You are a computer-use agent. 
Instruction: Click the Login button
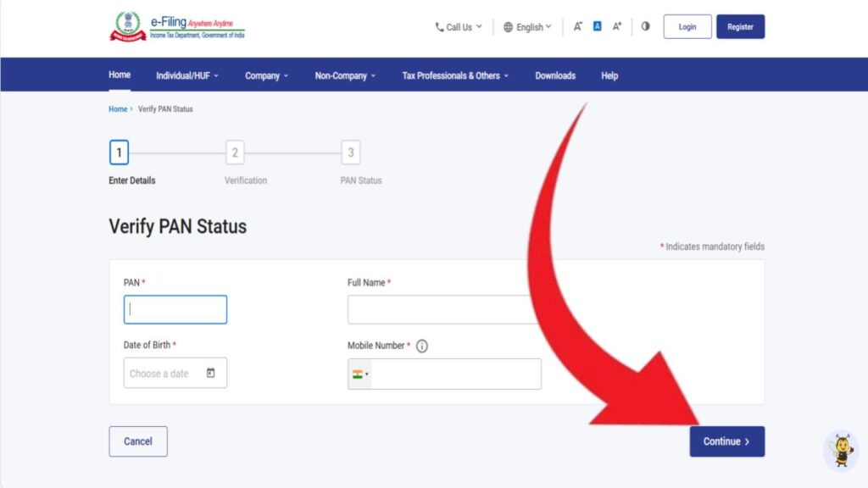(x=687, y=26)
